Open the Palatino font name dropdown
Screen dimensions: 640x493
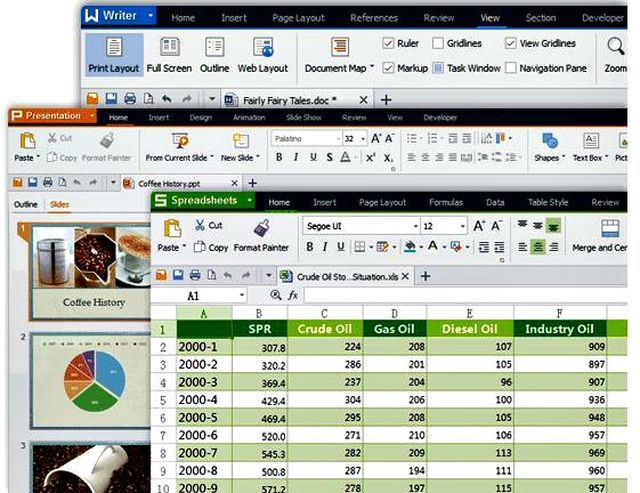[x=338, y=139]
